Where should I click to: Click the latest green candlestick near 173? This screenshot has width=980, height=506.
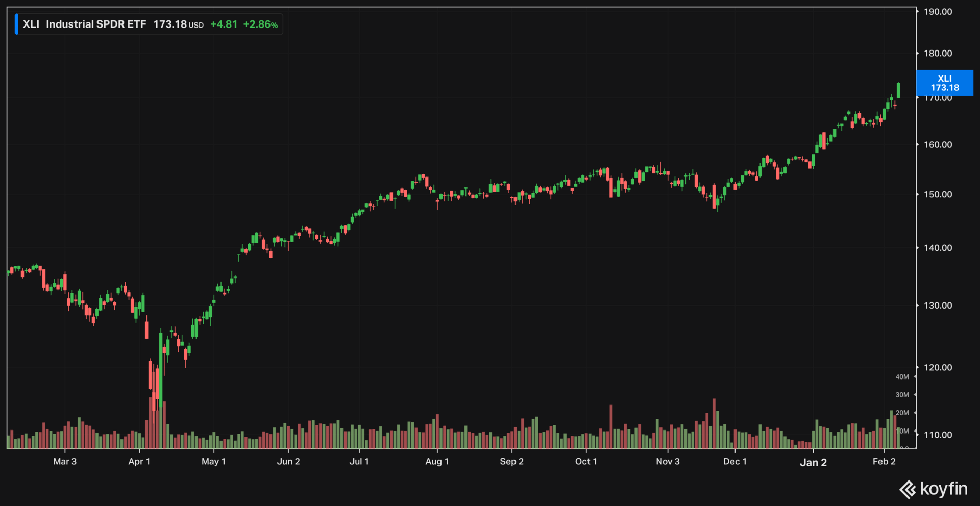(x=898, y=90)
